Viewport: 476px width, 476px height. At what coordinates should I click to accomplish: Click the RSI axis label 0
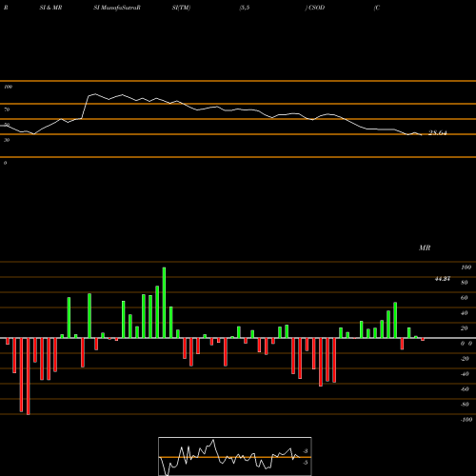[x=5, y=163]
